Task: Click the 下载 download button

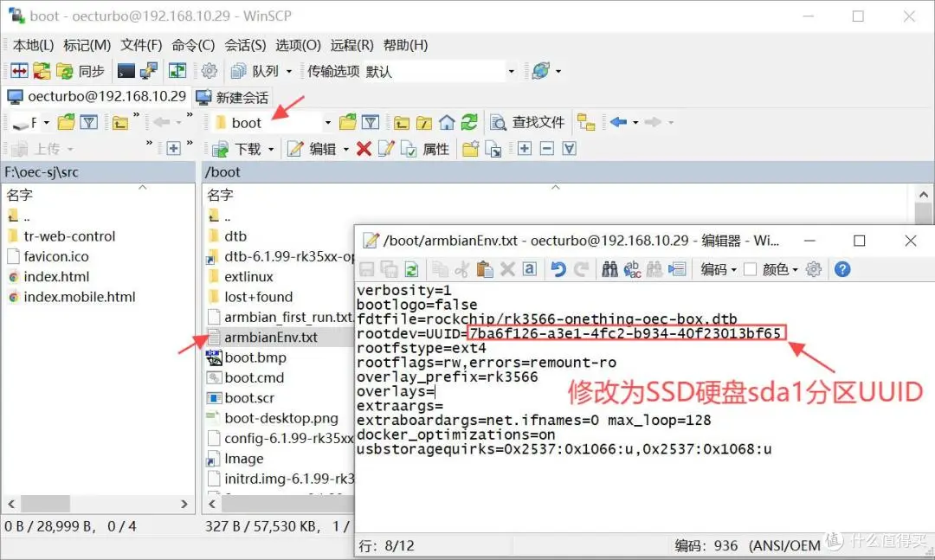Action: [238, 149]
